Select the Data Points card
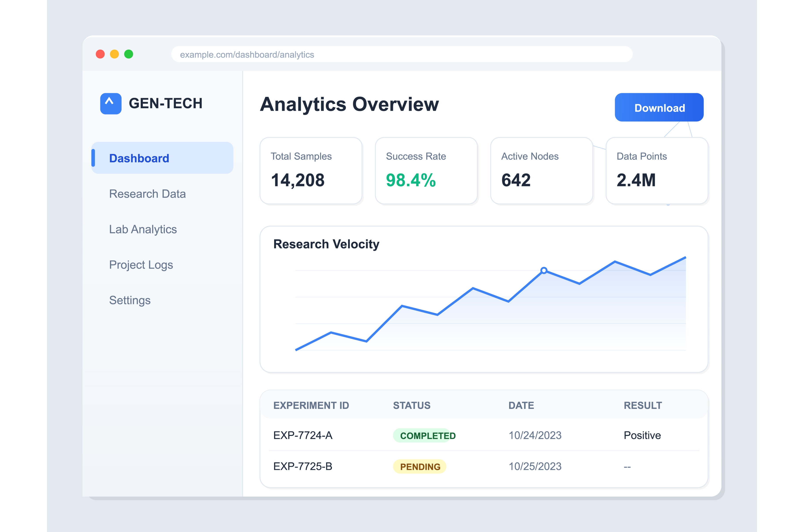The image size is (804, 532). (657, 171)
